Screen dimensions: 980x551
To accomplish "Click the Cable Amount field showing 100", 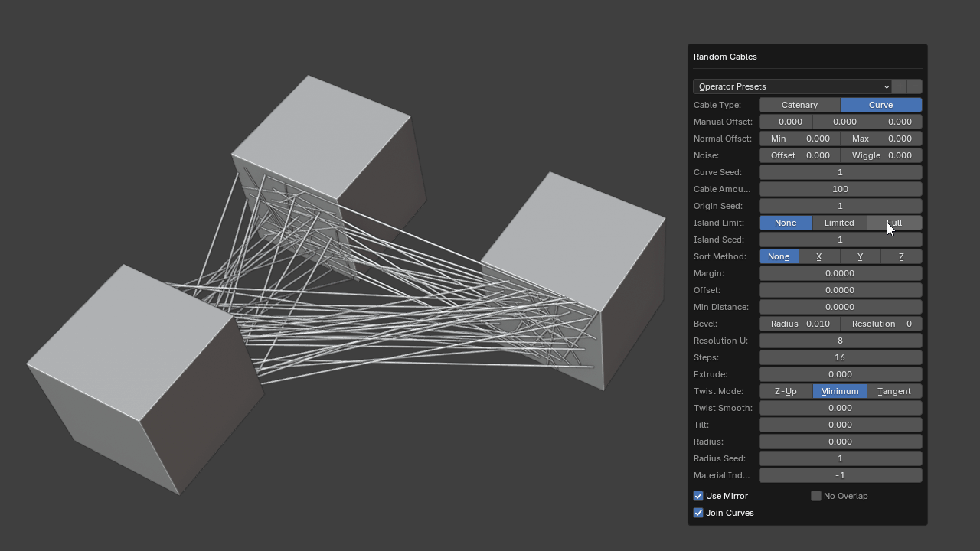I will tap(840, 189).
